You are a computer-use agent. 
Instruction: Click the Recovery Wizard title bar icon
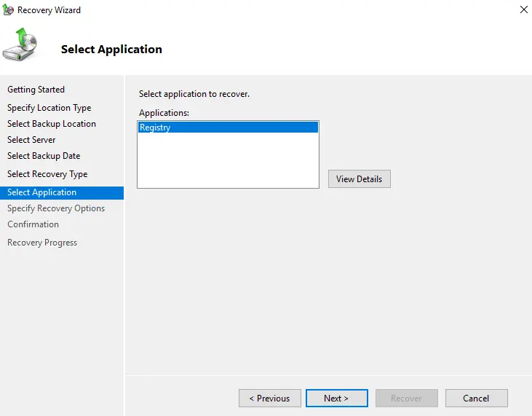pos(8,10)
